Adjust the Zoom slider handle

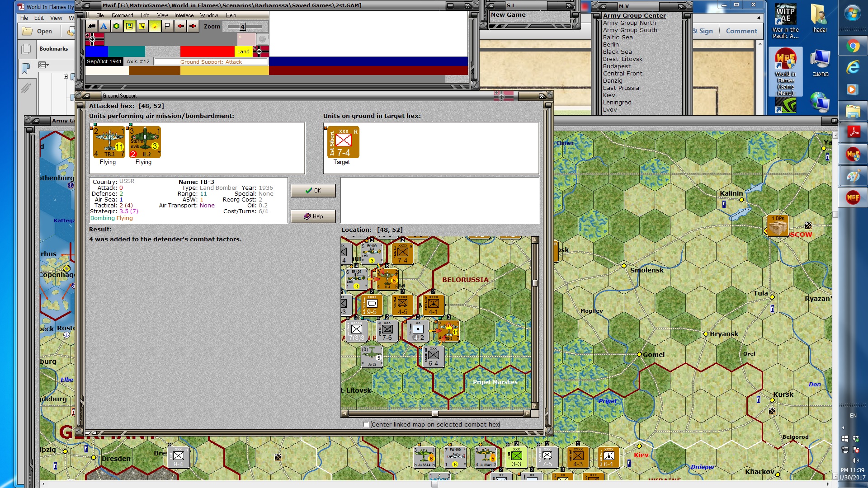point(242,27)
